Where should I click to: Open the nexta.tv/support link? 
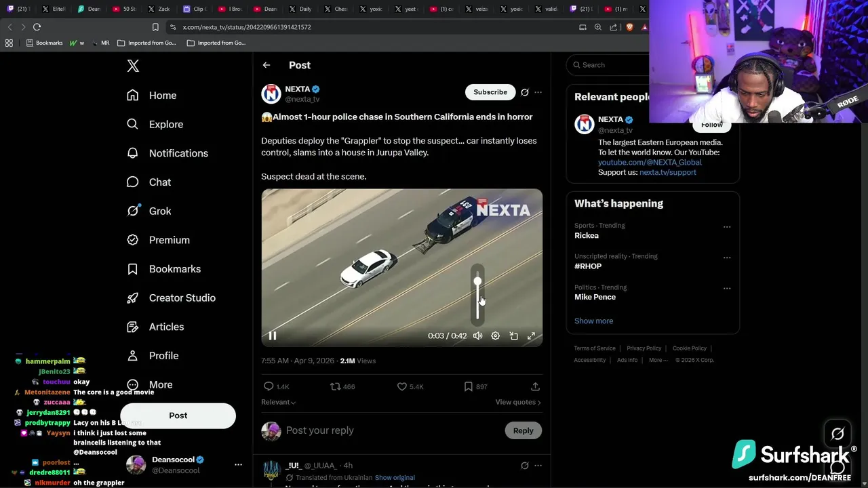point(668,172)
